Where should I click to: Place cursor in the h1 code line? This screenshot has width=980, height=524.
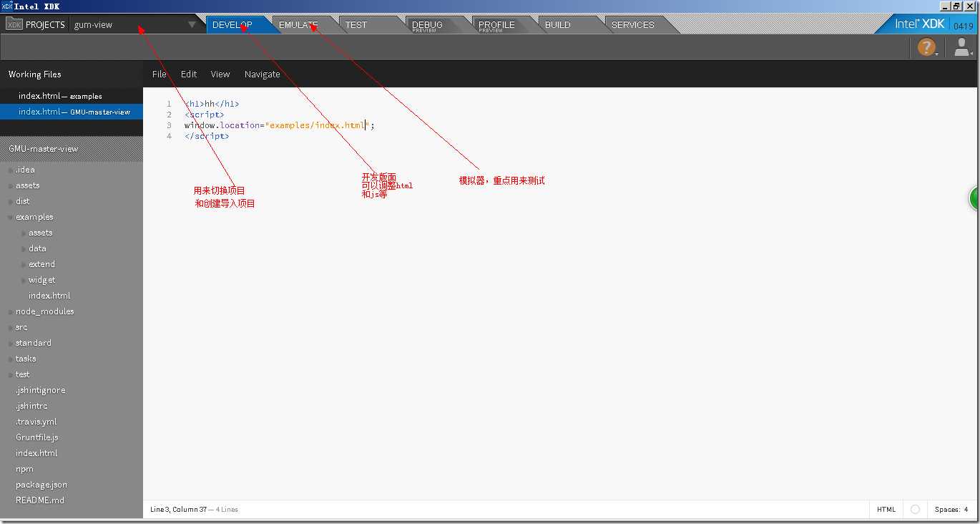(212, 104)
